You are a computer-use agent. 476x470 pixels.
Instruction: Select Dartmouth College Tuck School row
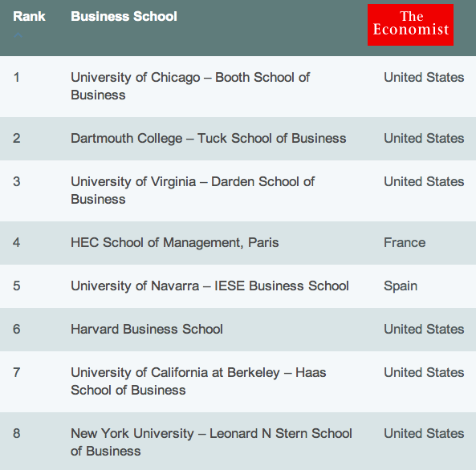pos(238,139)
